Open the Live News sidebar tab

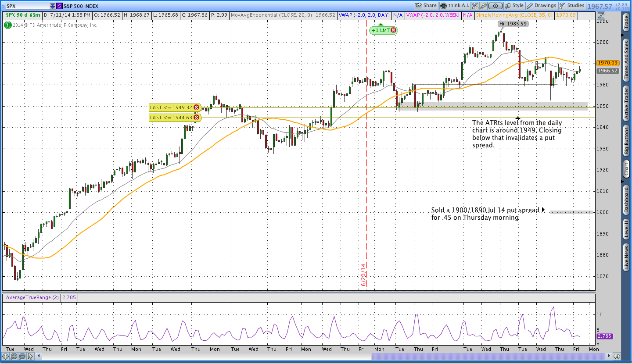(626, 258)
